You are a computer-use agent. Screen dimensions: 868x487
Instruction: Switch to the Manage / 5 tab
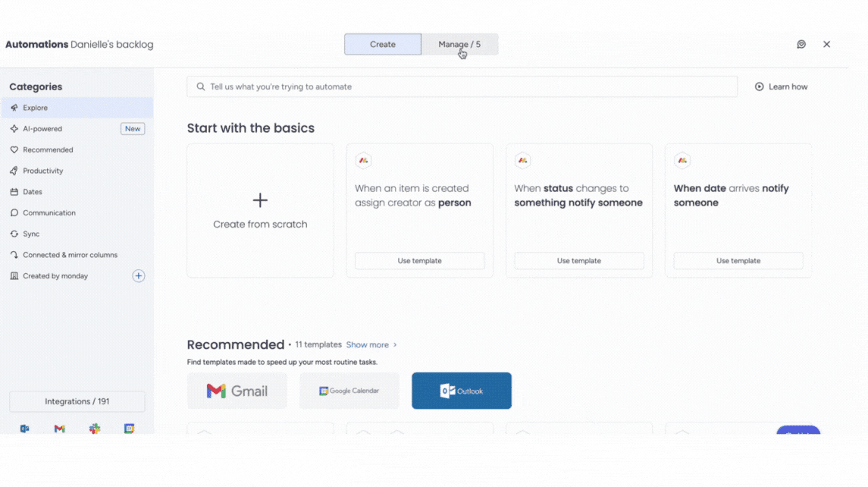tap(459, 44)
